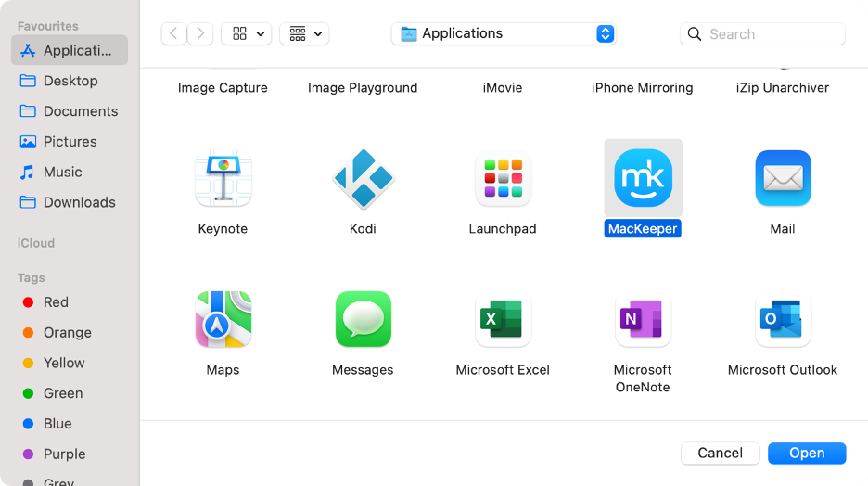Open Applications in the sidebar
The image size is (868, 486).
(70, 50)
